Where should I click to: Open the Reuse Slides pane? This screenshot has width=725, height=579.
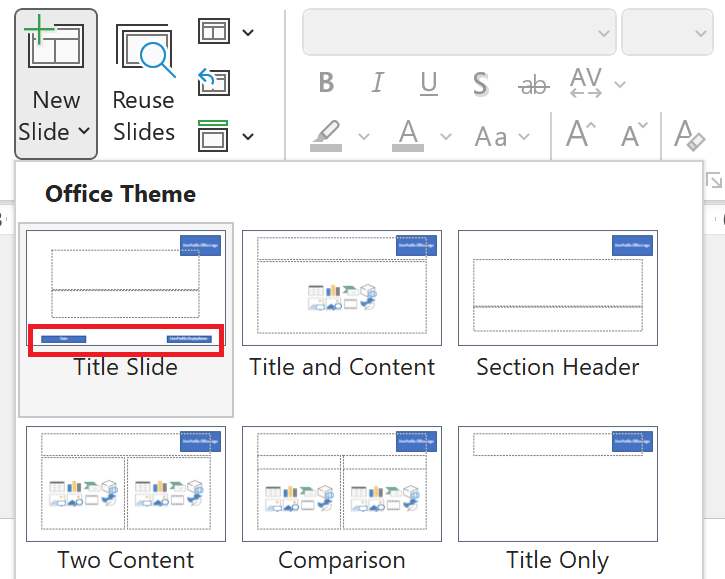pos(144,83)
